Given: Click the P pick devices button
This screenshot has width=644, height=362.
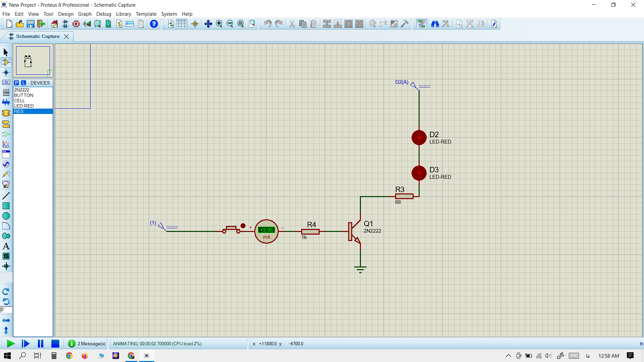Looking at the screenshot, I should click(16, 83).
